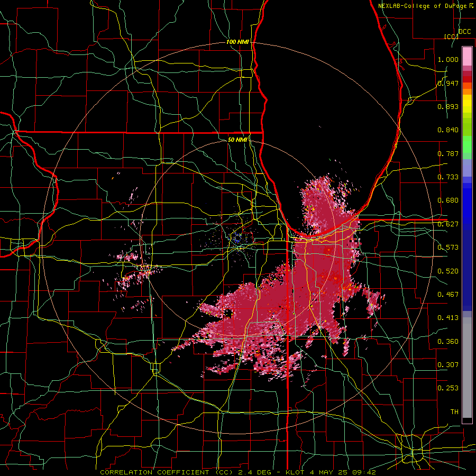Click the 0.840 color scale value
This screenshot has width=476, height=476.
[x=448, y=130]
